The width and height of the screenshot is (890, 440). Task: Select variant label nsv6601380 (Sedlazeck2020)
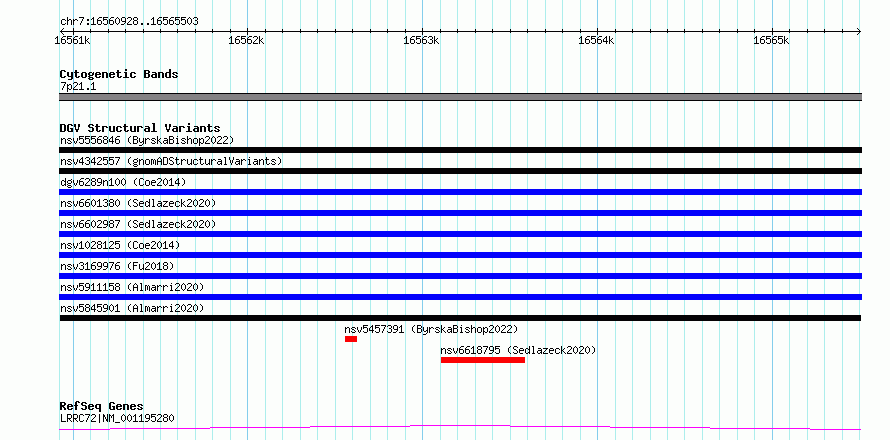(x=138, y=203)
